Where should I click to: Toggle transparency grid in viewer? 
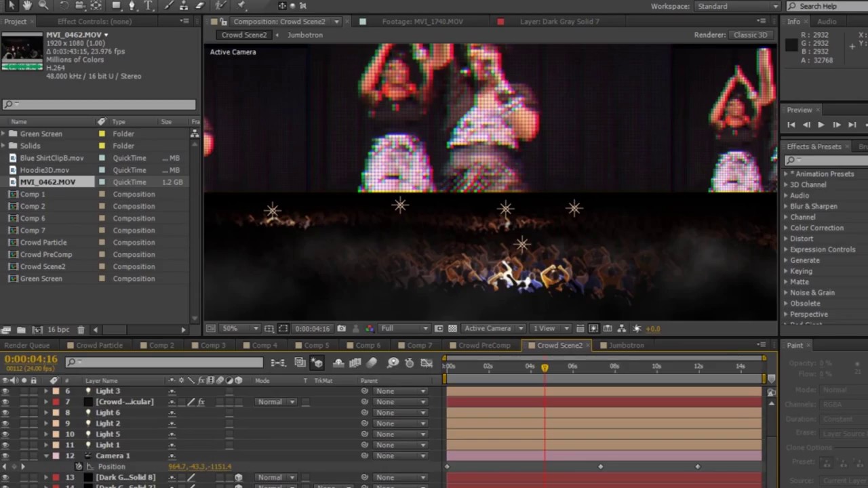point(452,329)
